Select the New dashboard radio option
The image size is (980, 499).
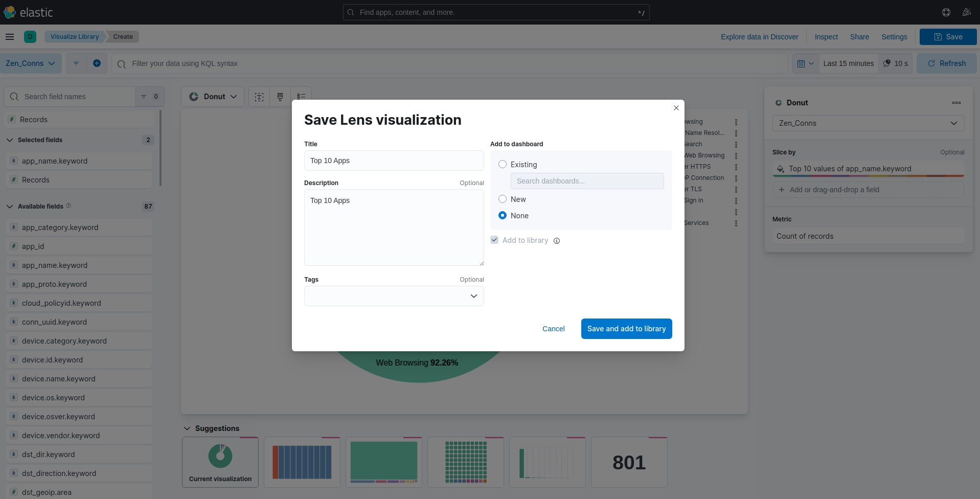503,199
